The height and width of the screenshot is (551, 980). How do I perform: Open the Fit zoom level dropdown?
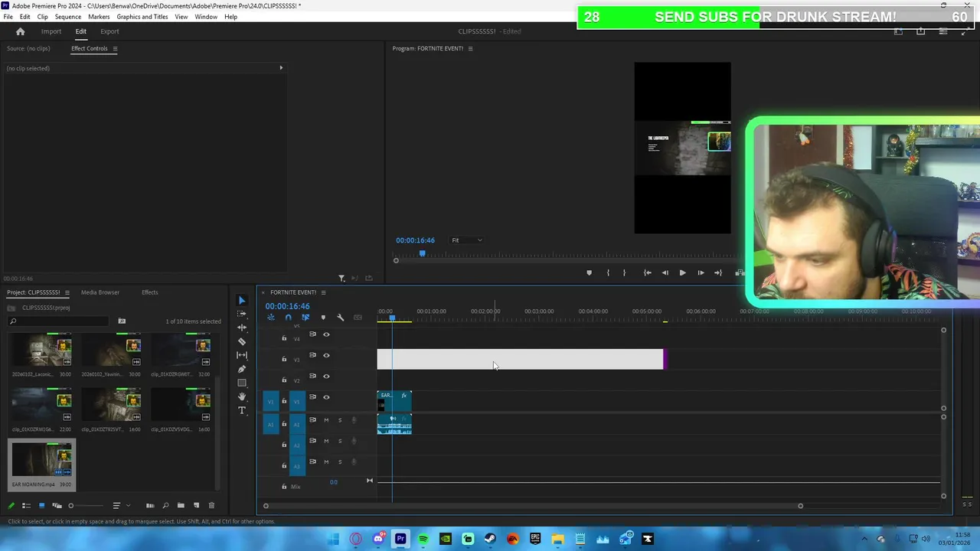[x=467, y=240]
